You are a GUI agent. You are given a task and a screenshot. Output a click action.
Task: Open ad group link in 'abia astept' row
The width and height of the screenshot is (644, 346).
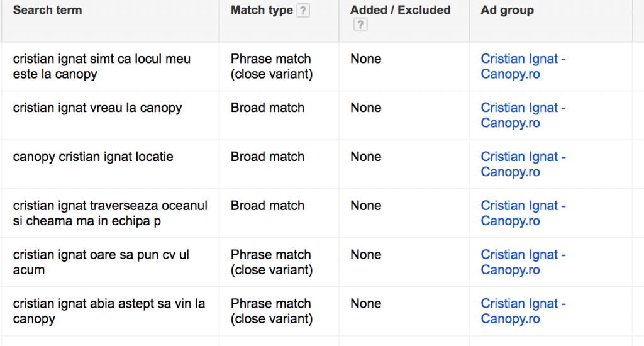[x=523, y=311]
